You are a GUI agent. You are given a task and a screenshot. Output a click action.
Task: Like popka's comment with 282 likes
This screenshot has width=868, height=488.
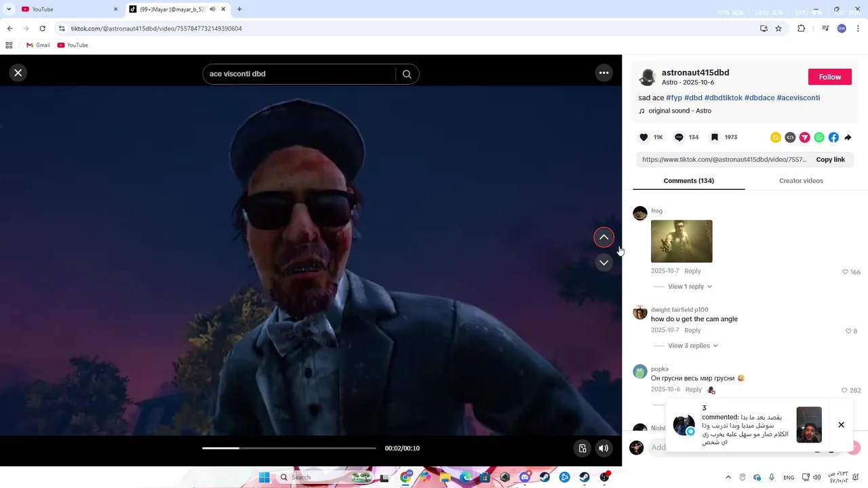(x=844, y=390)
